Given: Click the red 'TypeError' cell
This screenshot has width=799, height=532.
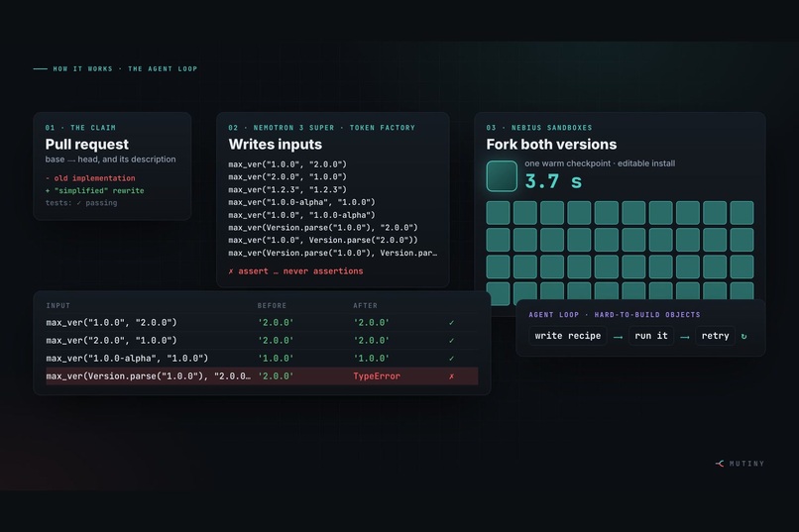Looking at the screenshot, I should tap(377, 376).
